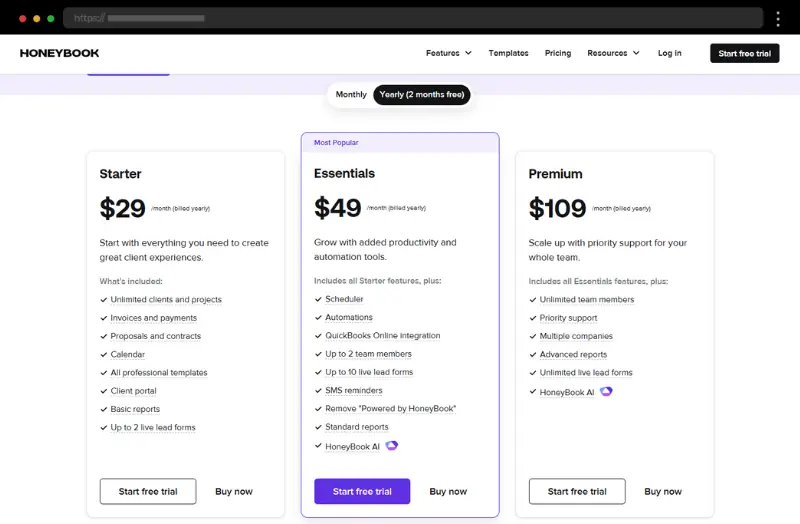Start free trial for Essentials plan
Viewport: 800px width, 524px height.
click(362, 491)
